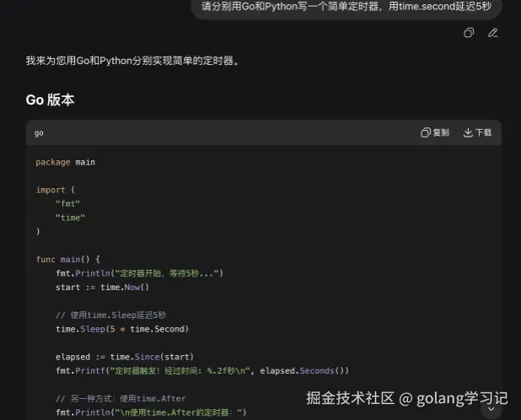Click the func main() { line
The height and width of the screenshot is (420, 521).
68,259
